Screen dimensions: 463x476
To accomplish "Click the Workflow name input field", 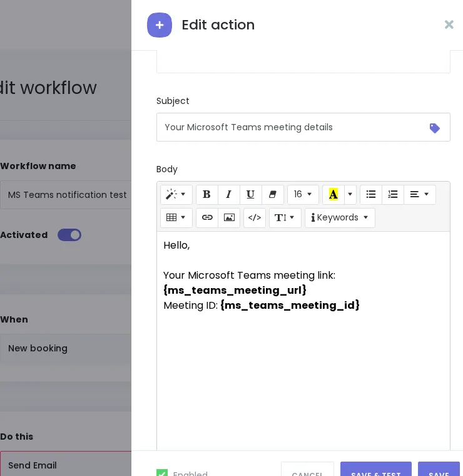I will 66,195.
